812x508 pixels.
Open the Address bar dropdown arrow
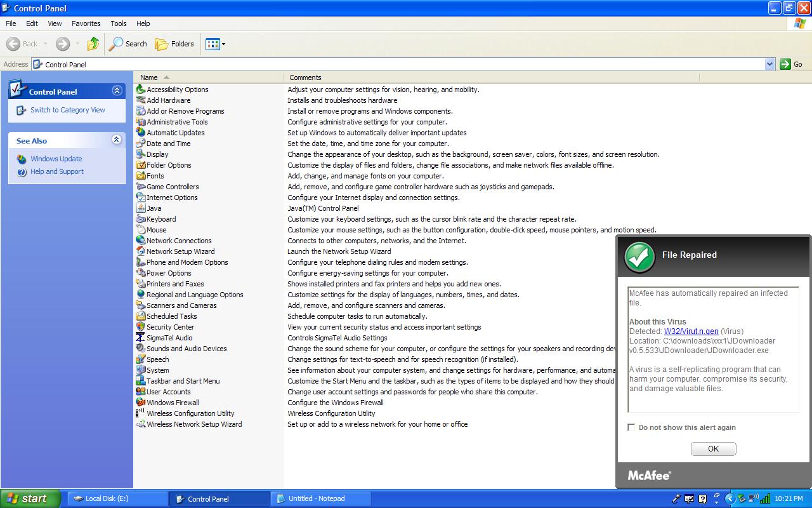(770, 64)
